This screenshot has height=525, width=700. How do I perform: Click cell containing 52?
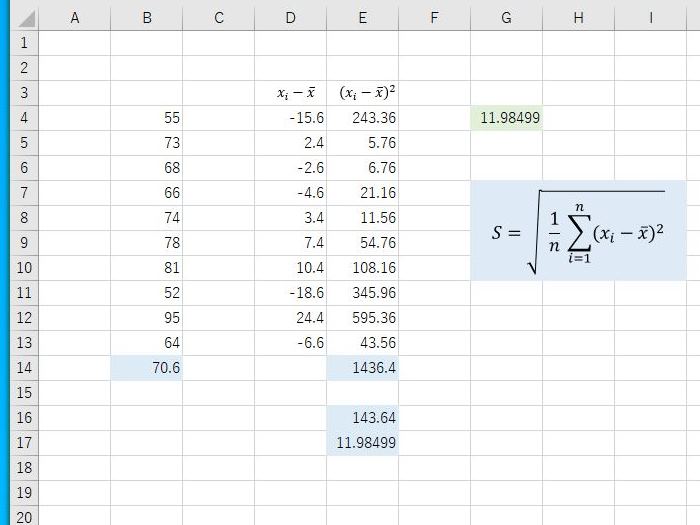146,293
